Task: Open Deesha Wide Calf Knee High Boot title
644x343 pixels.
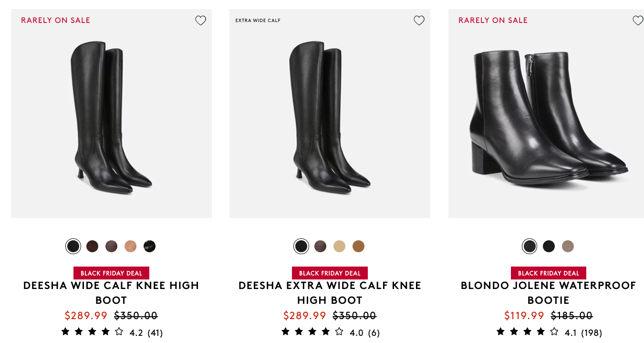Action: click(111, 292)
